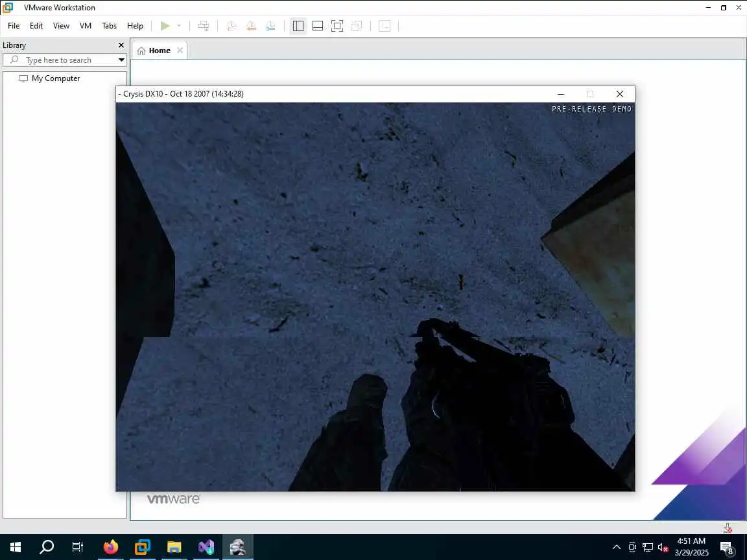Click the VMware status bar message icon
This screenshot has width=747, height=560.
[x=728, y=528]
